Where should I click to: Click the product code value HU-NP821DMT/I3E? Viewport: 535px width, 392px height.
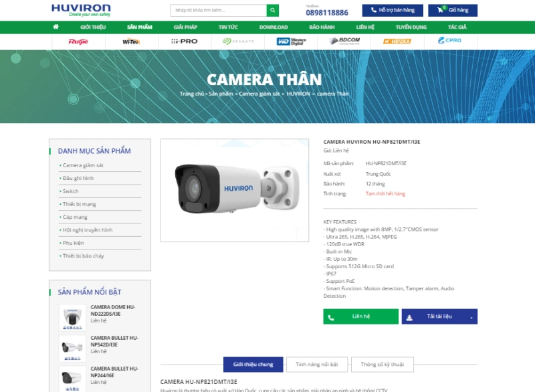pos(387,163)
